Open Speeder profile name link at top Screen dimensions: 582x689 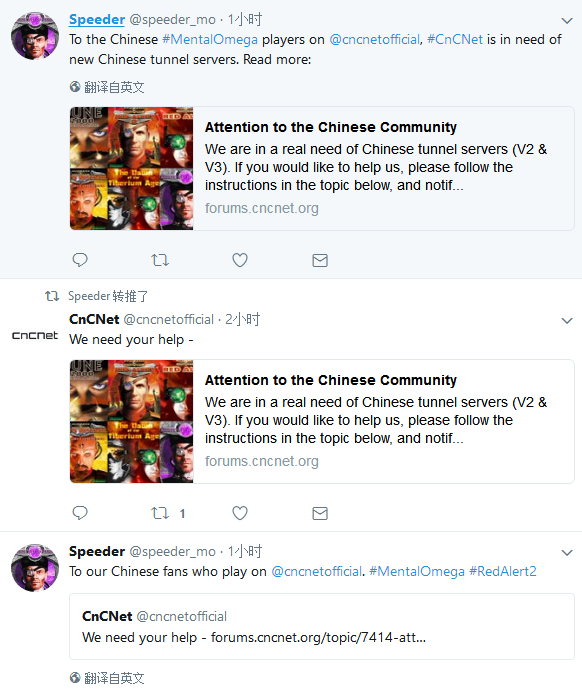pos(97,19)
